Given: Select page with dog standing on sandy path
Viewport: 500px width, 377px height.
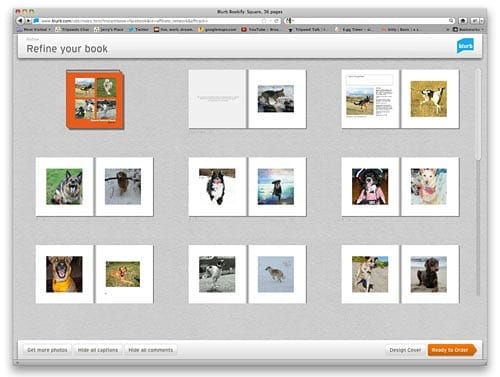Looking at the screenshot, I should click(370, 274).
